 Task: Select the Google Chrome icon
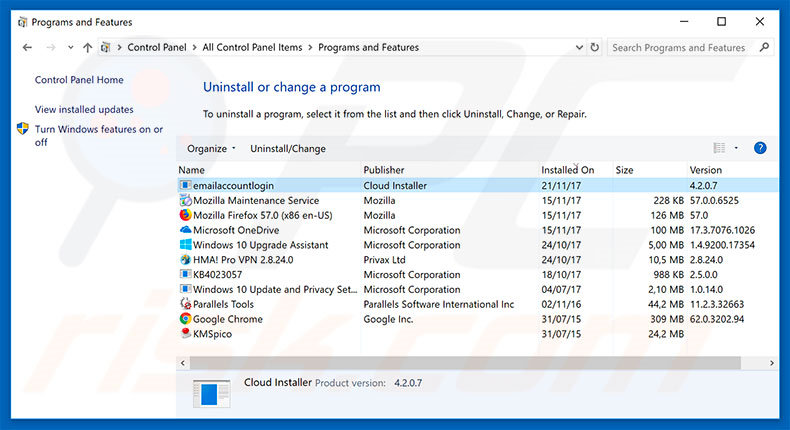point(185,319)
